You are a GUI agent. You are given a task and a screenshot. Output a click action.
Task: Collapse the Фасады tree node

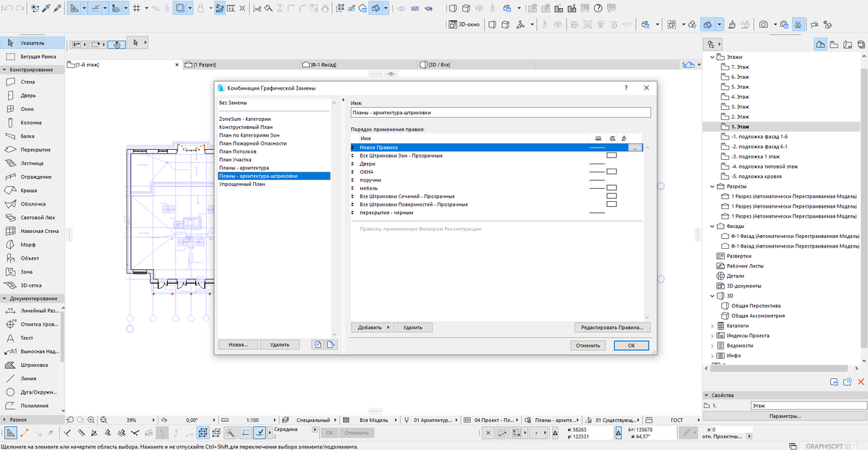(712, 226)
